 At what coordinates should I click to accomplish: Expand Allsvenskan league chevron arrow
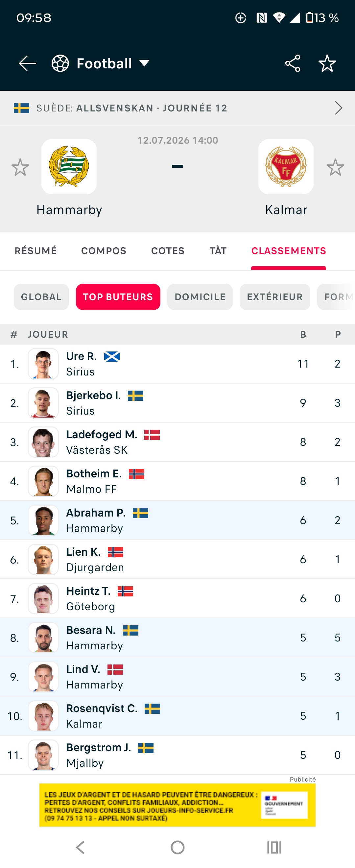pyautogui.click(x=339, y=108)
